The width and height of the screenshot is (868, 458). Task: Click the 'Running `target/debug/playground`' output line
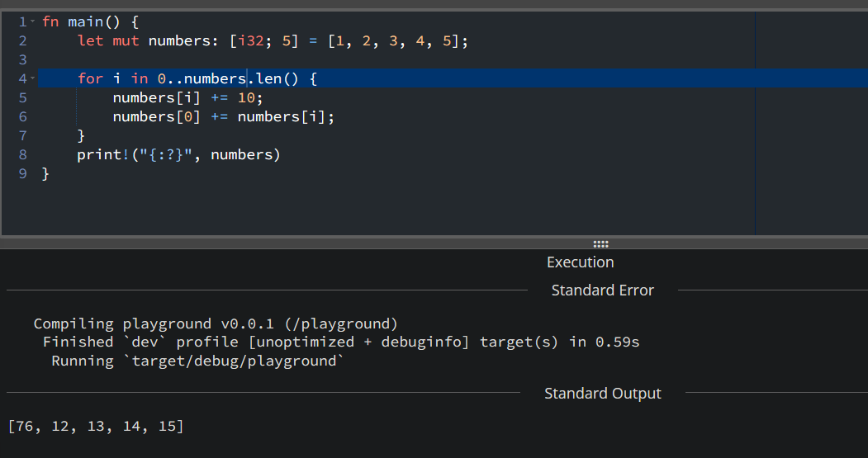click(x=197, y=361)
